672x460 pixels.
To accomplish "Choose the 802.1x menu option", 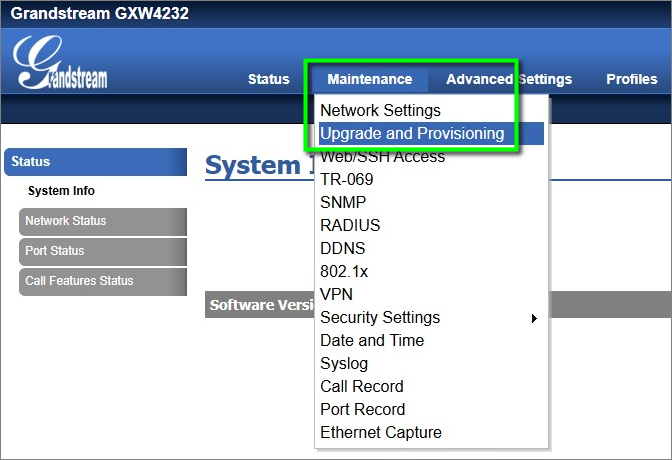I will (x=343, y=271).
